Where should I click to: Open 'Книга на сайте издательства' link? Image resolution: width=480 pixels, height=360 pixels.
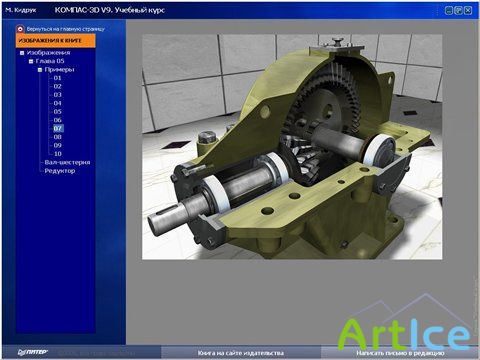tap(241, 353)
